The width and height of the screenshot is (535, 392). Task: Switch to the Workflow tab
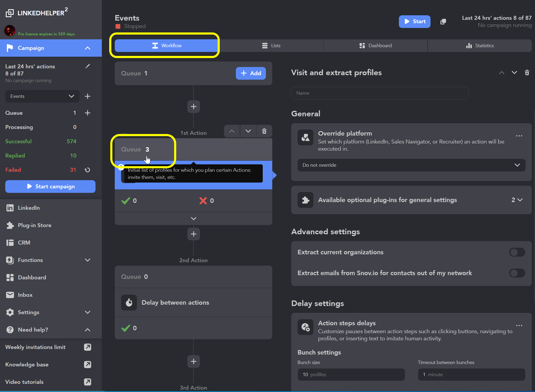click(167, 46)
